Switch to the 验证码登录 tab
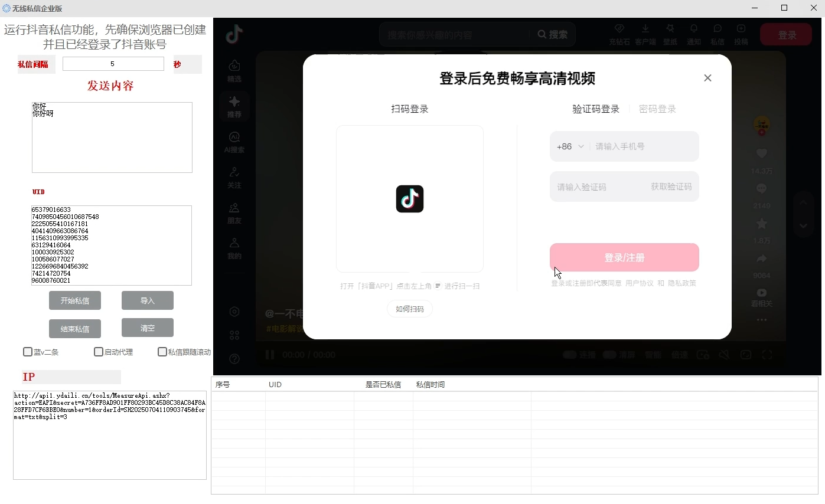This screenshot has width=825, height=504. [596, 109]
